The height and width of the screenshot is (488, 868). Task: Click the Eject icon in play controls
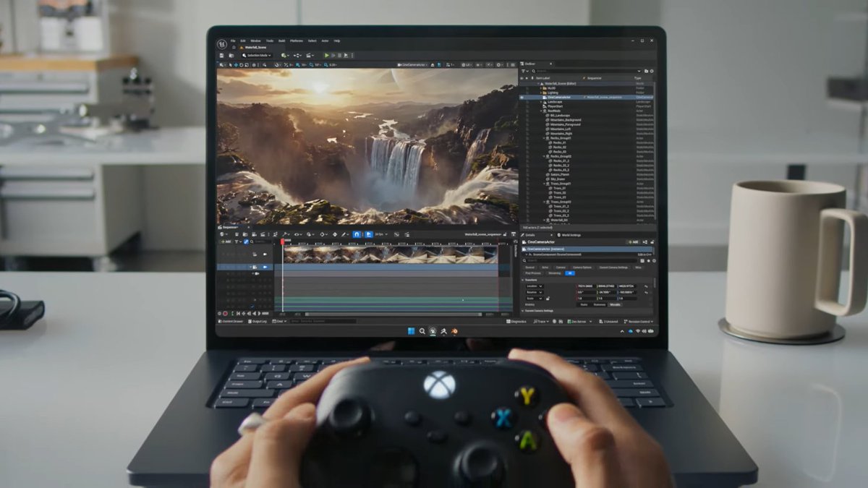(x=346, y=56)
